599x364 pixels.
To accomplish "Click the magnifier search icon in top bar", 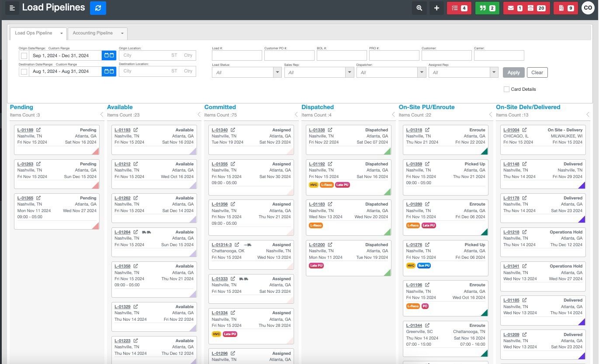I will pyautogui.click(x=419, y=7).
